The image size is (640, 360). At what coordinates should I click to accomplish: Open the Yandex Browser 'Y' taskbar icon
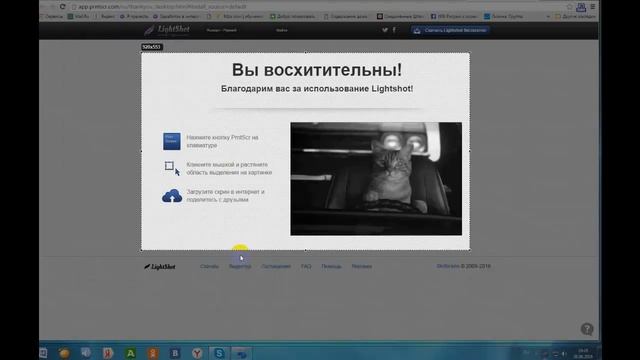[197, 353]
